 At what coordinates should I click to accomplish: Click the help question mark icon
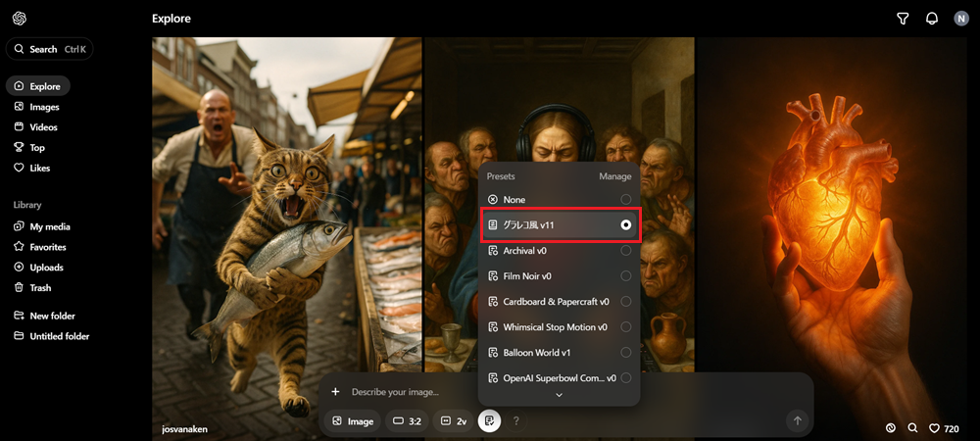tap(516, 421)
